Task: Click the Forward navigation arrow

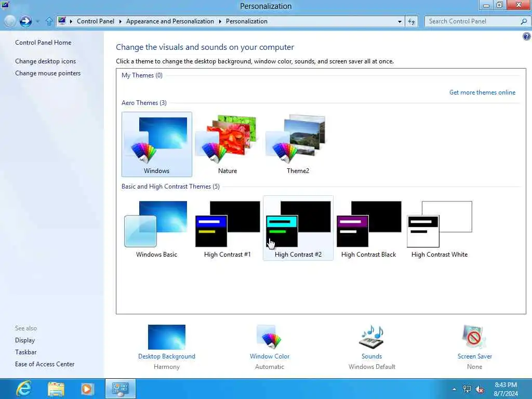Action: pos(25,21)
